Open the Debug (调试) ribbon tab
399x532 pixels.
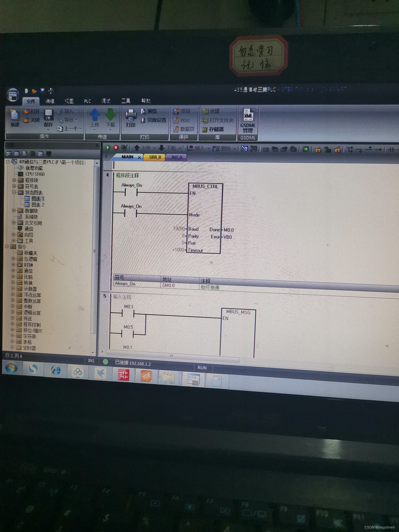pos(106,101)
